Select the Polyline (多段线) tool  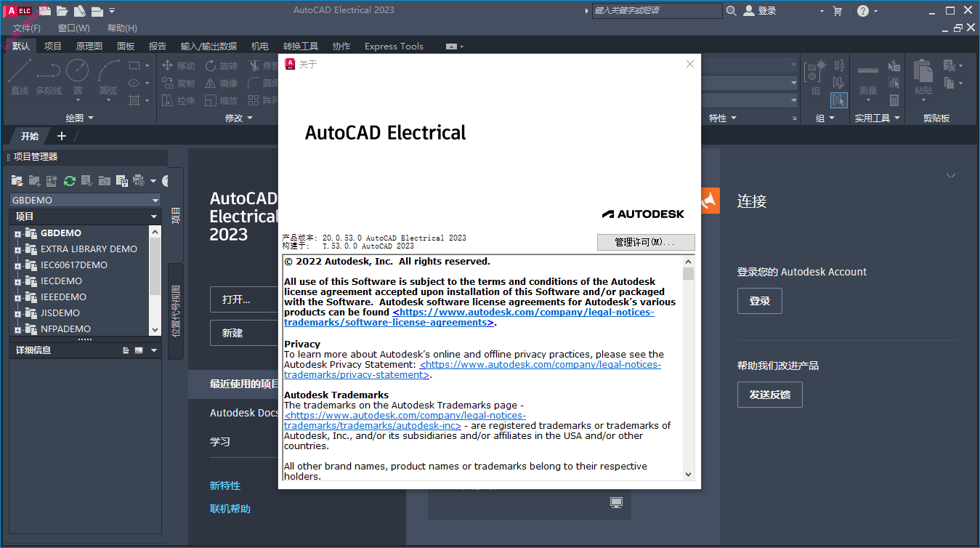pyautogui.click(x=49, y=76)
